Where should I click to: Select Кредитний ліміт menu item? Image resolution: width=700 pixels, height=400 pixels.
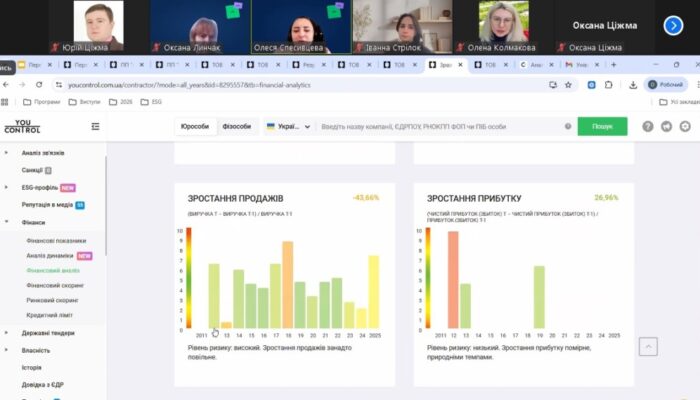pyautogui.click(x=51, y=314)
